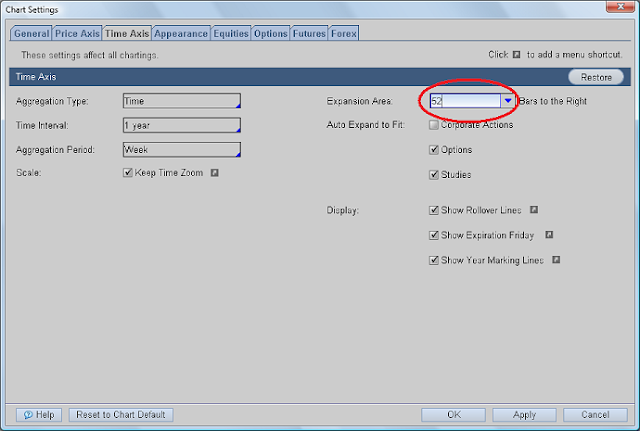This screenshot has width=640, height=431.
Task: Add menu shortcut for Show Rollover Lines
Action: 534,210
